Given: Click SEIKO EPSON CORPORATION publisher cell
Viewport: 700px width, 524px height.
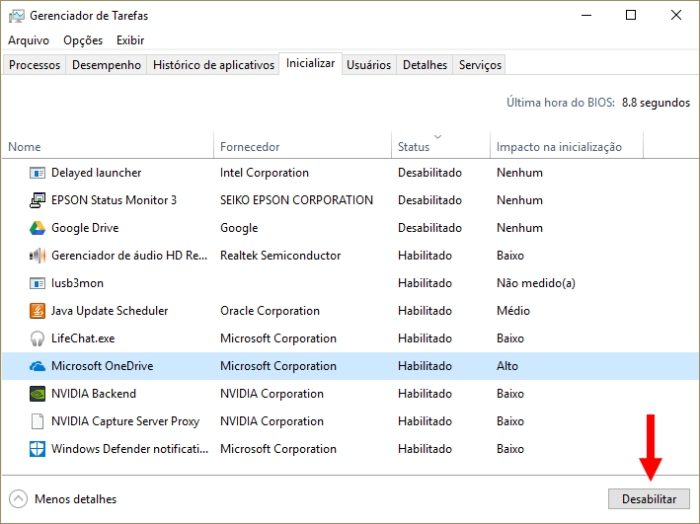Looking at the screenshot, I should [296, 200].
